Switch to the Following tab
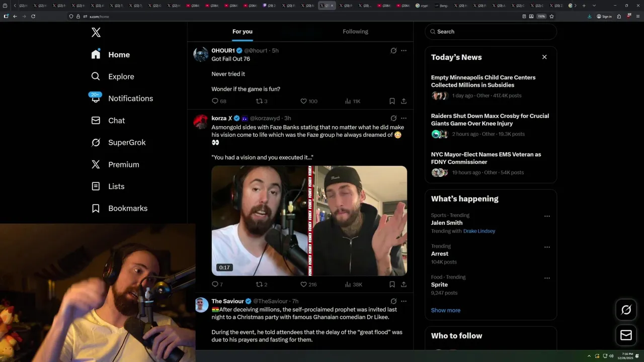644x362 pixels. (356, 32)
